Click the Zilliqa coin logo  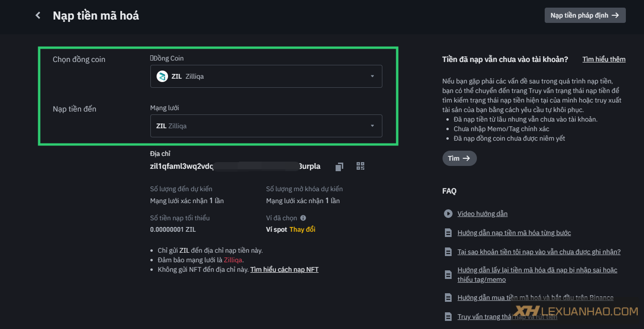click(162, 76)
